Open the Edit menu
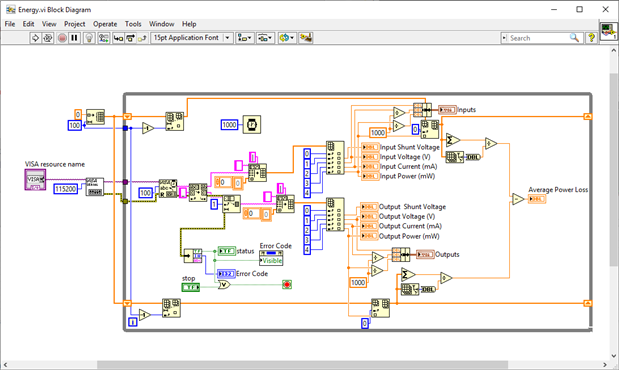619x370 pixels. coord(28,24)
